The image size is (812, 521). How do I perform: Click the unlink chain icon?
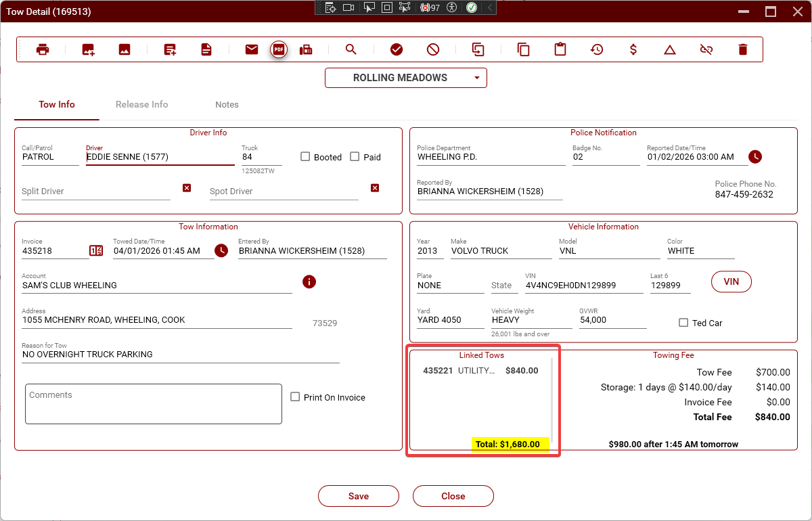(706, 49)
